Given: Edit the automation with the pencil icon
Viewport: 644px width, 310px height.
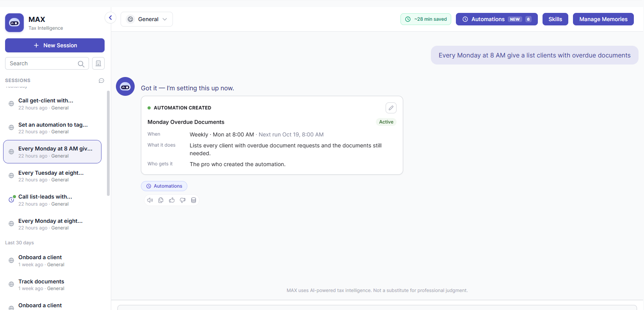Looking at the screenshot, I should coord(391,108).
